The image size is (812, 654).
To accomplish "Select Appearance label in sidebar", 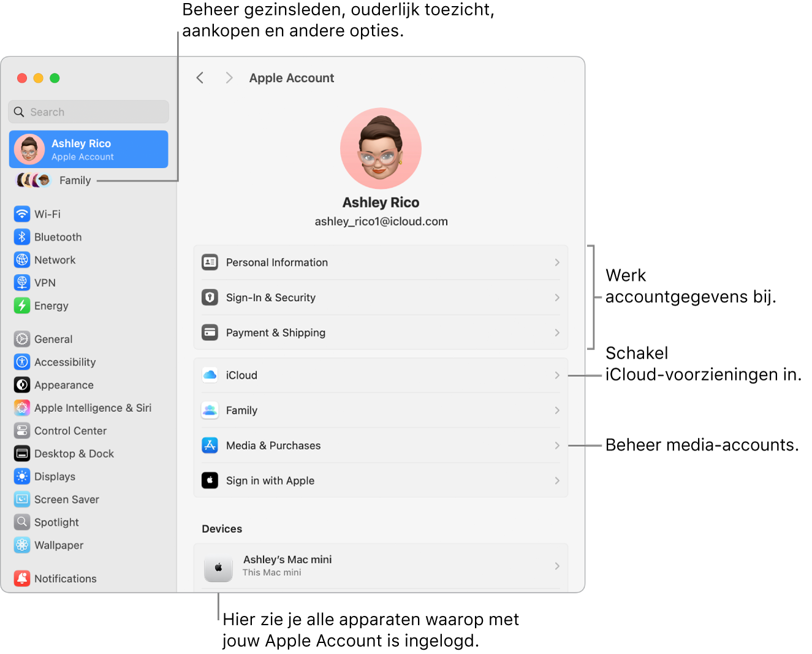I will [64, 385].
